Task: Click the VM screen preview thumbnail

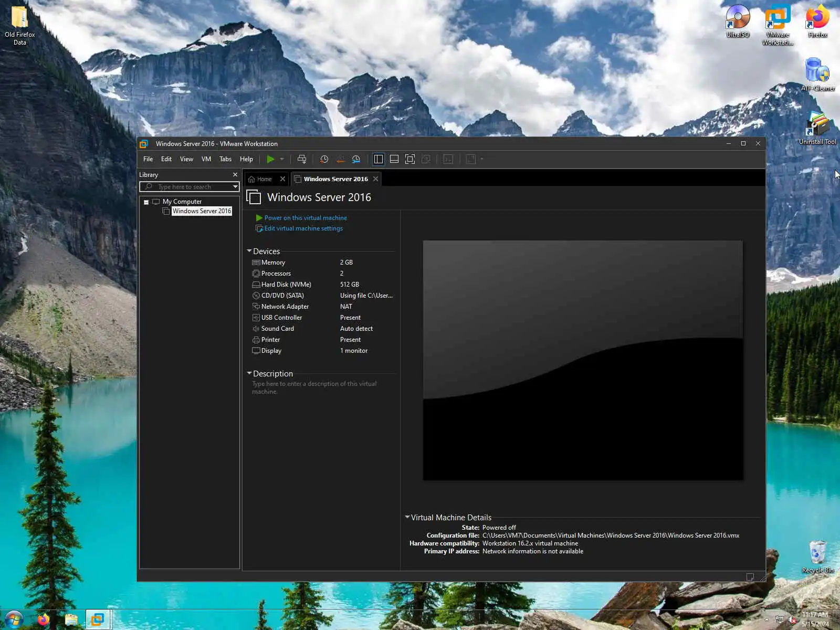Action: click(x=583, y=360)
